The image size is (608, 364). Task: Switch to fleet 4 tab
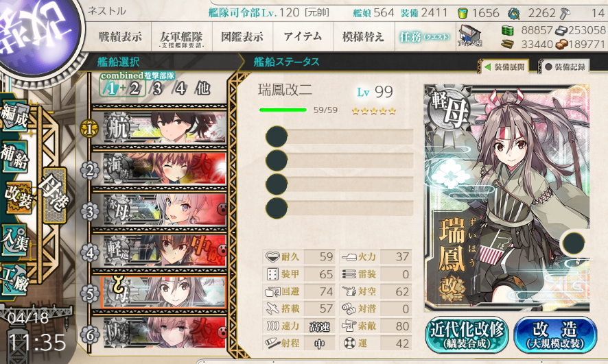point(180,88)
